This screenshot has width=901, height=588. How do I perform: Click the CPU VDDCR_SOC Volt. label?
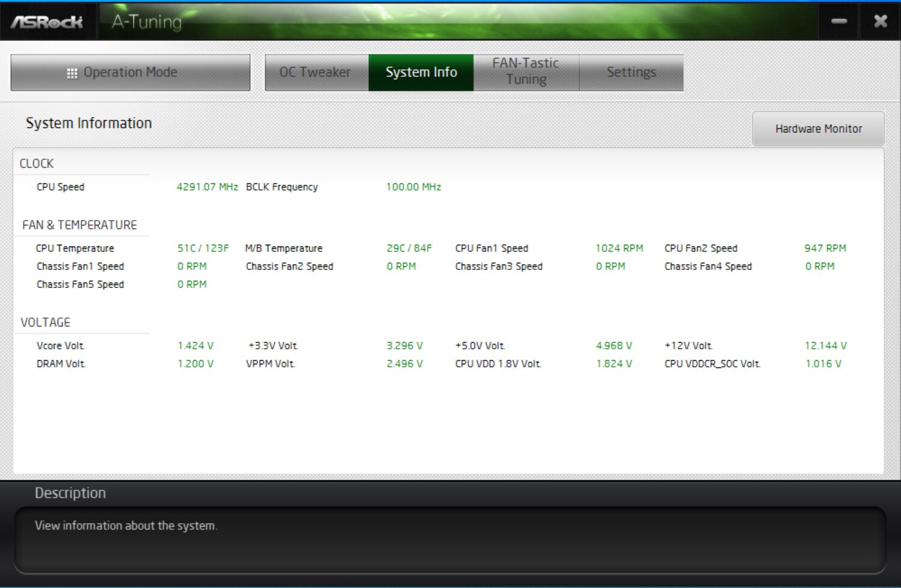click(712, 364)
